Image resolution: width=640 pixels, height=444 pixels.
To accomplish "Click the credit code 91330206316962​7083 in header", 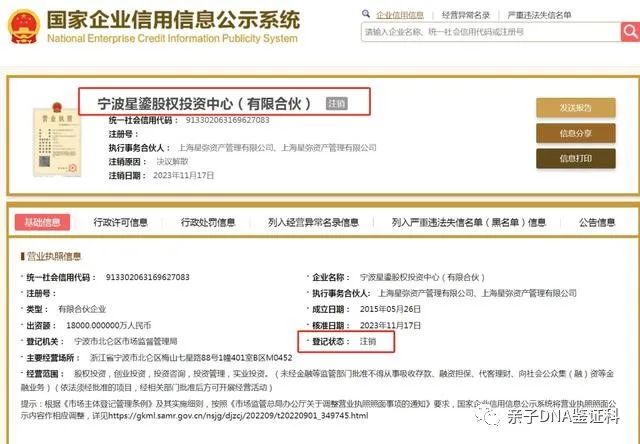I will click(227, 120).
